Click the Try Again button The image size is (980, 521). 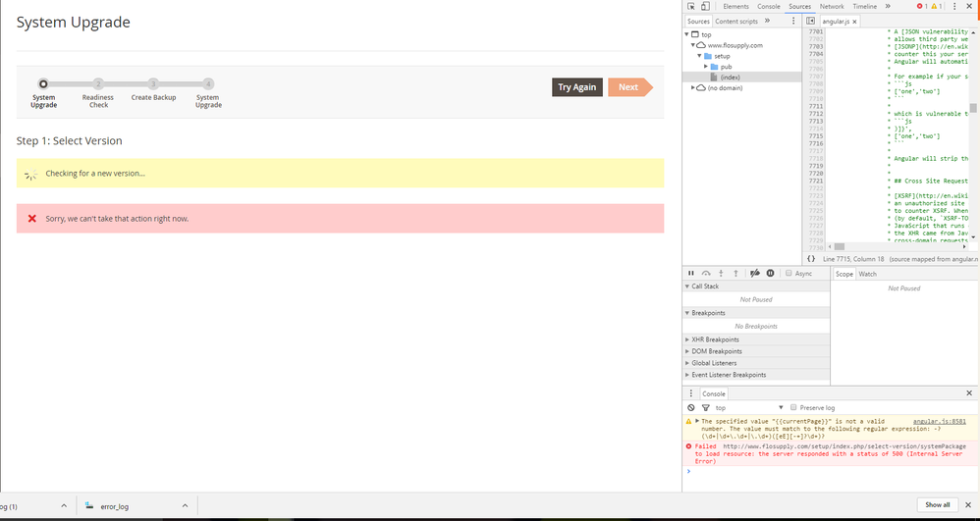pos(576,87)
